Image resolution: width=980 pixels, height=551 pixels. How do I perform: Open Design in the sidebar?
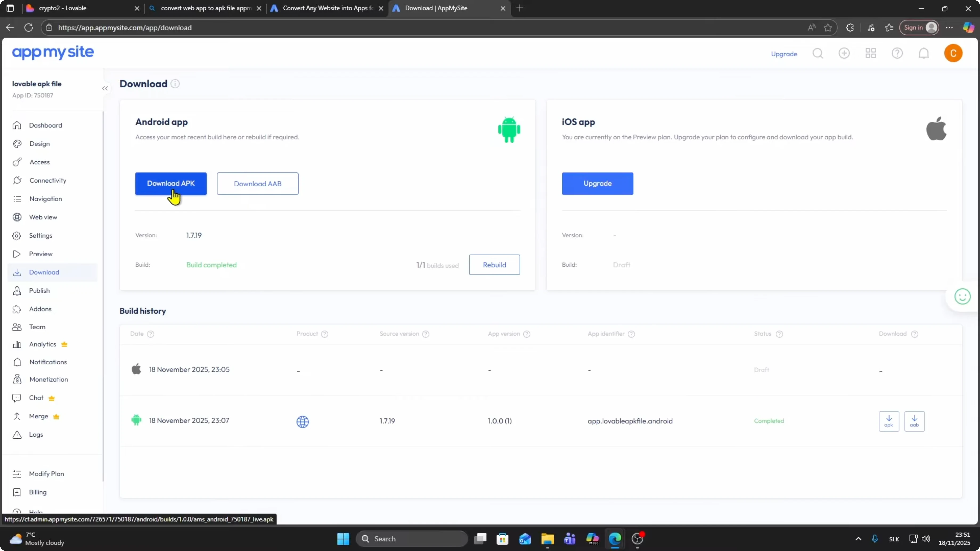pyautogui.click(x=52, y=144)
